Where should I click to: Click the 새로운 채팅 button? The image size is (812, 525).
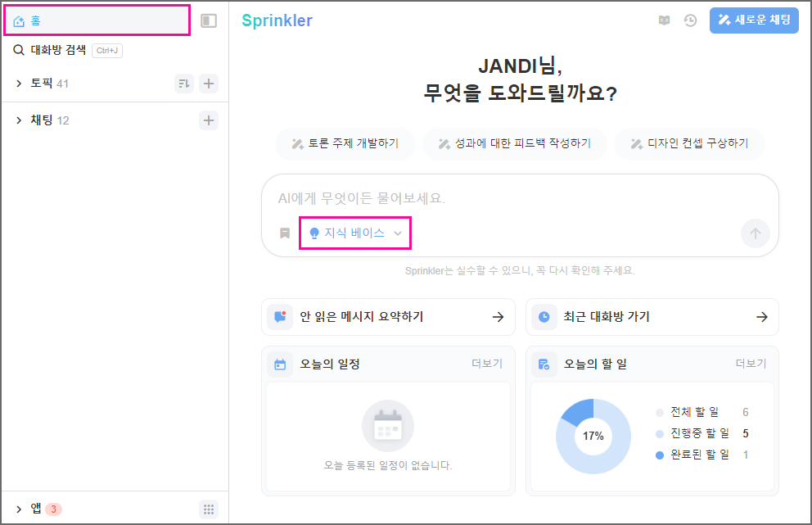pyautogui.click(x=754, y=20)
